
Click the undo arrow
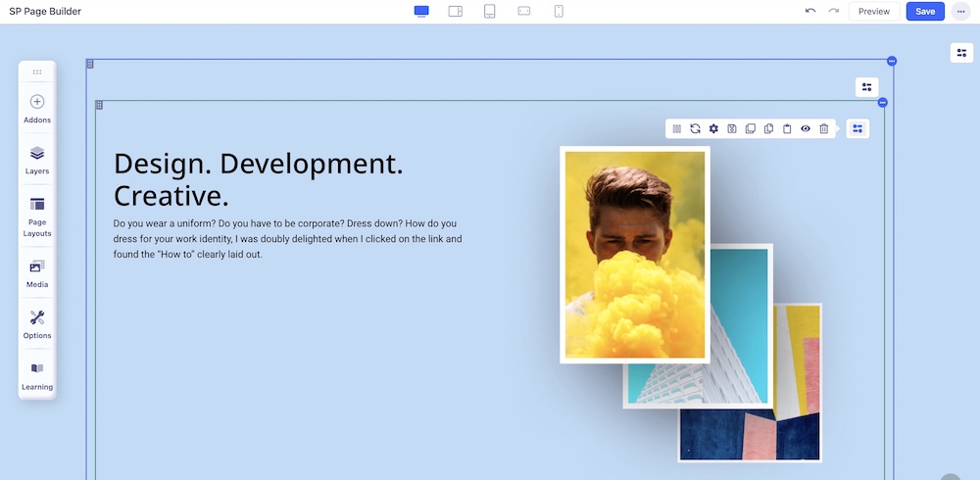click(810, 11)
